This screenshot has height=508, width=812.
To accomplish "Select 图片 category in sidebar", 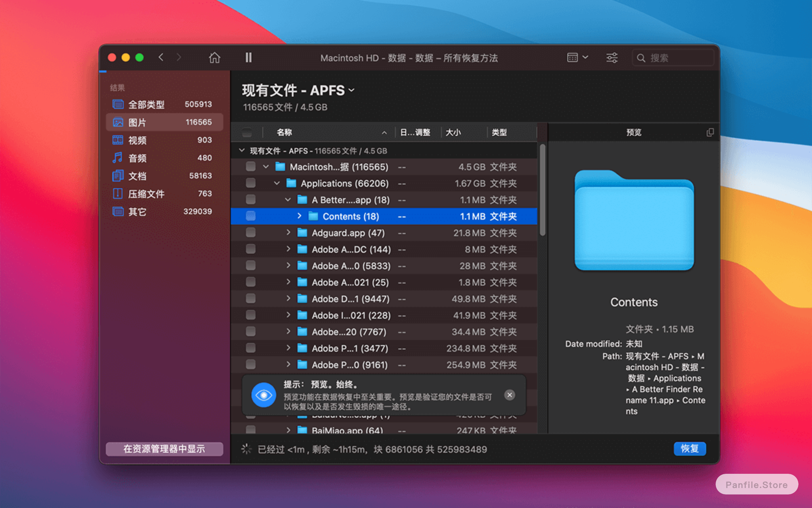I will pos(164,122).
